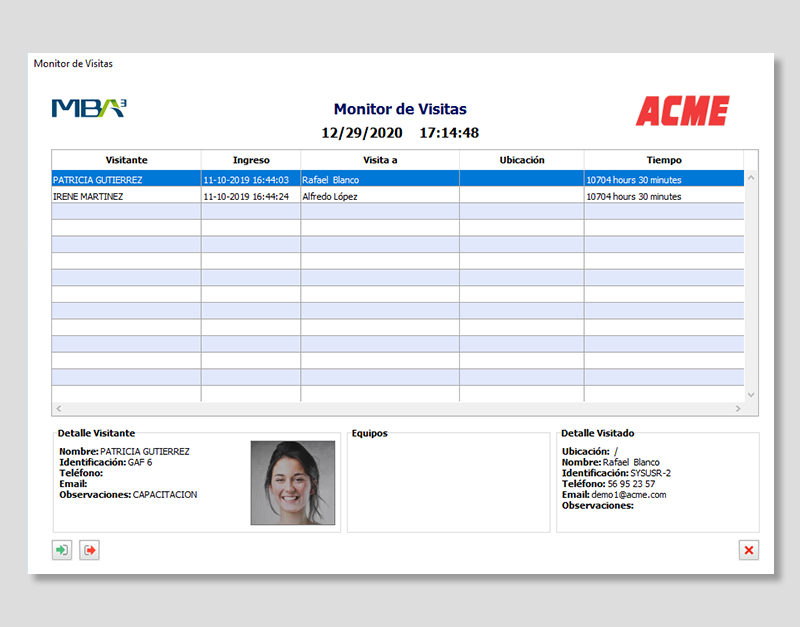Click the Rafael Blanco cell in table
Viewport: 800px width, 627px height.
(x=380, y=180)
